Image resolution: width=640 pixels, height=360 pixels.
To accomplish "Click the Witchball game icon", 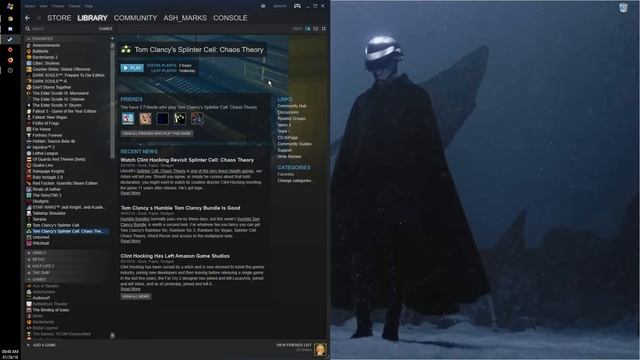I will (x=29, y=243).
